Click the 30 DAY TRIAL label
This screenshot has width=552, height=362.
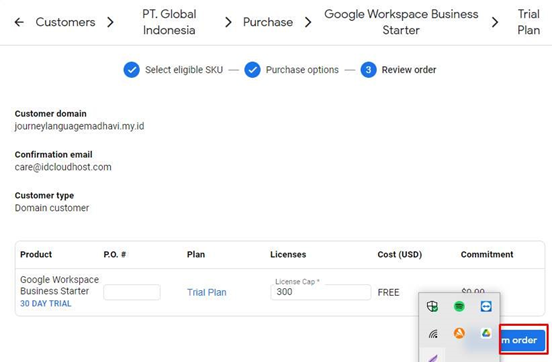click(46, 304)
